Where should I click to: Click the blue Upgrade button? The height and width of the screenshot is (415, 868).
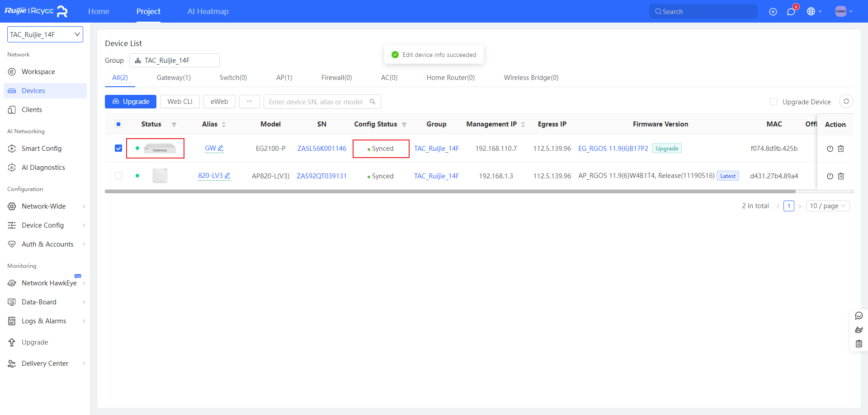pos(131,102)
